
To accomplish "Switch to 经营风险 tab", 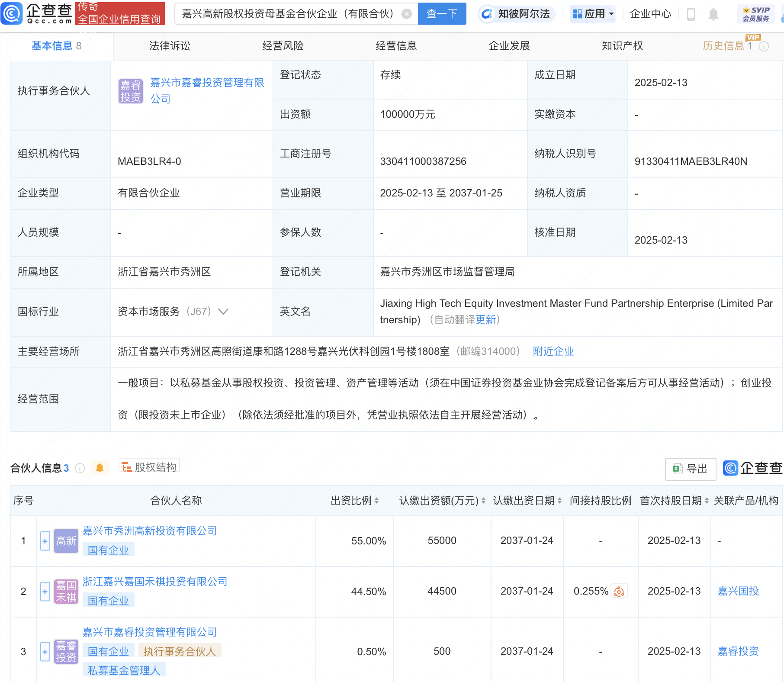I will (283, 46).
